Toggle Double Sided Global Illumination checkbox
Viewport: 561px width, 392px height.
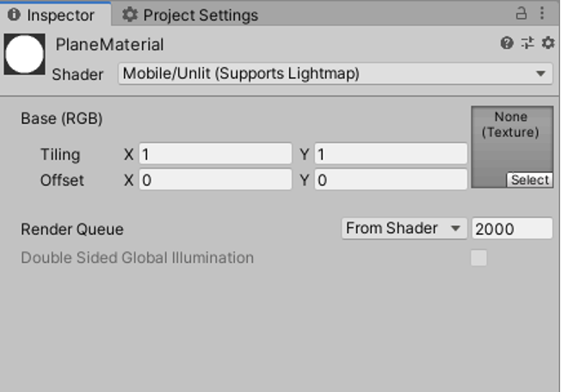(478, 258)
